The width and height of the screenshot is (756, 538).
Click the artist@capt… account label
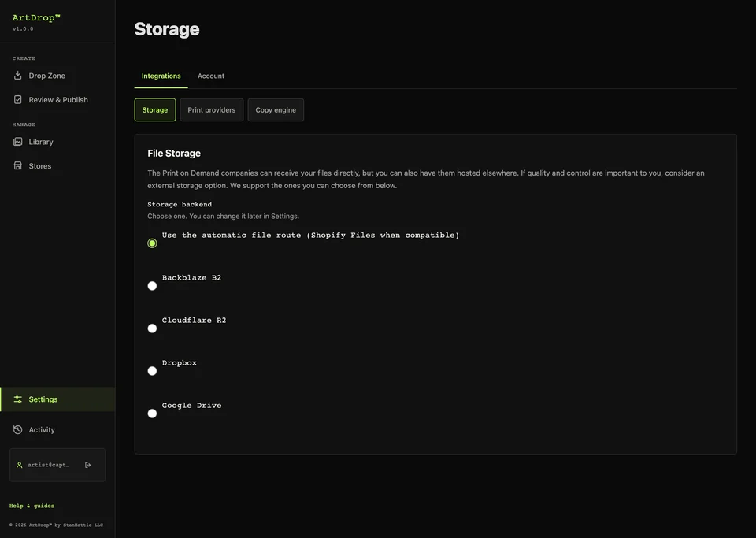pos(48,466)
